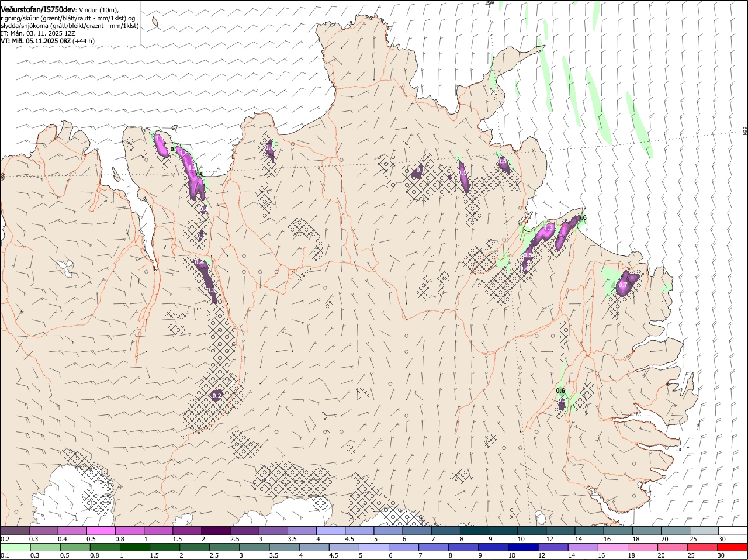Pick lower legend violet swatch between 14 and 16
This screenshot has width=748, height=560.
583,547
